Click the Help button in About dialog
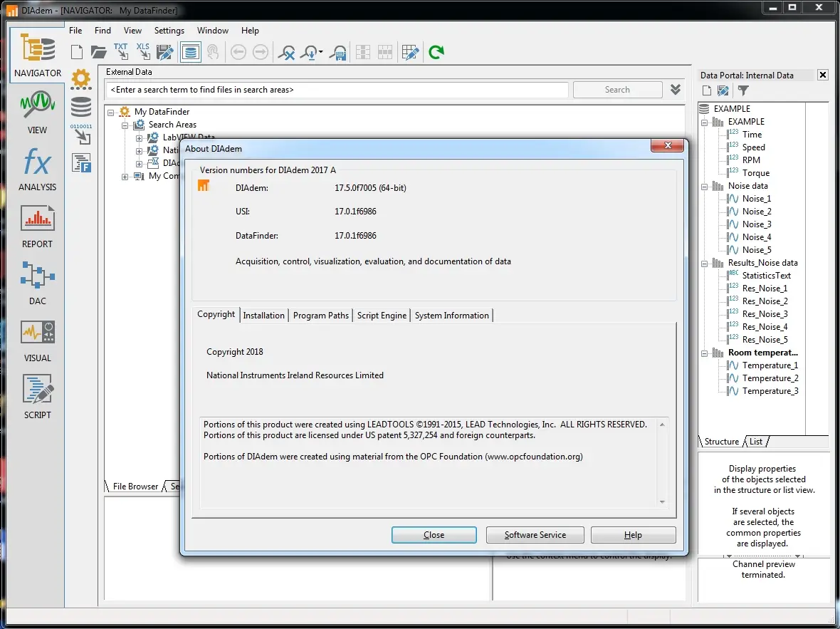Screen dimensions: 840x629 (634, 535)
